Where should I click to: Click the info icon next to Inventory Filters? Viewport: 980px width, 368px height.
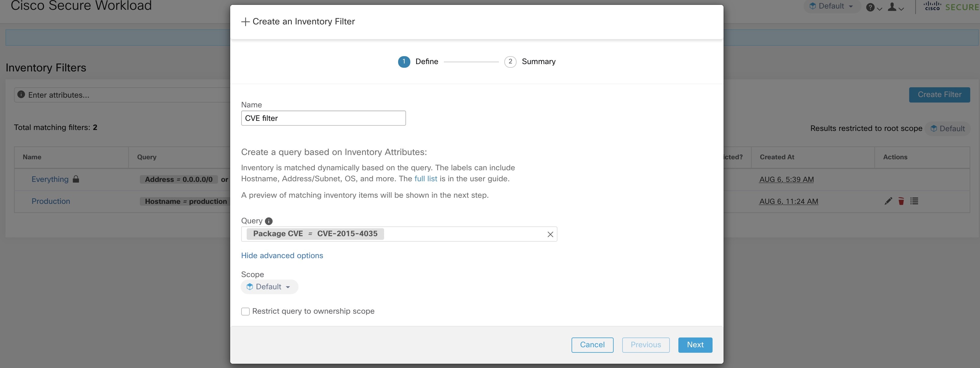coord(21,94)
